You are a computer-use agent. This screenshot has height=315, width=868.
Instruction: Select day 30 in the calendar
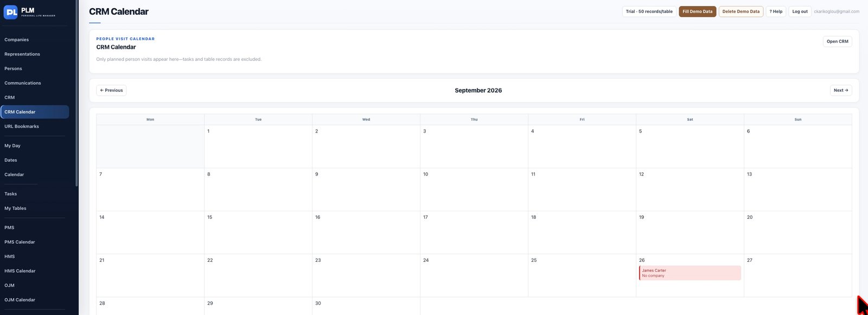click(366, 306)
